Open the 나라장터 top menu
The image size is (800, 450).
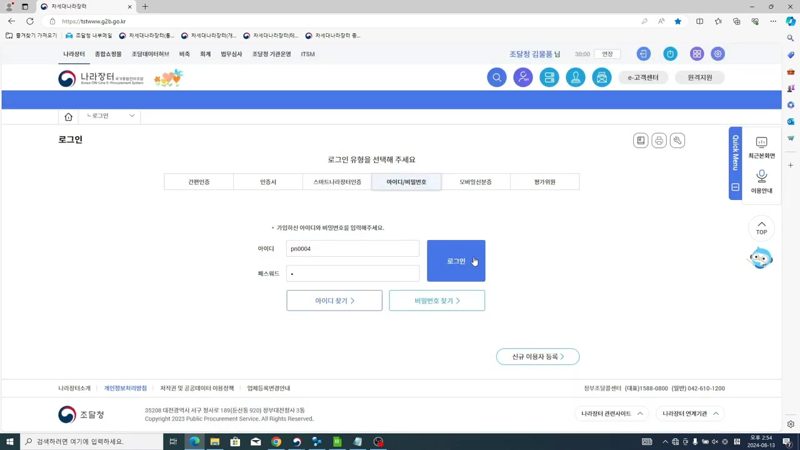click(74, 54)
